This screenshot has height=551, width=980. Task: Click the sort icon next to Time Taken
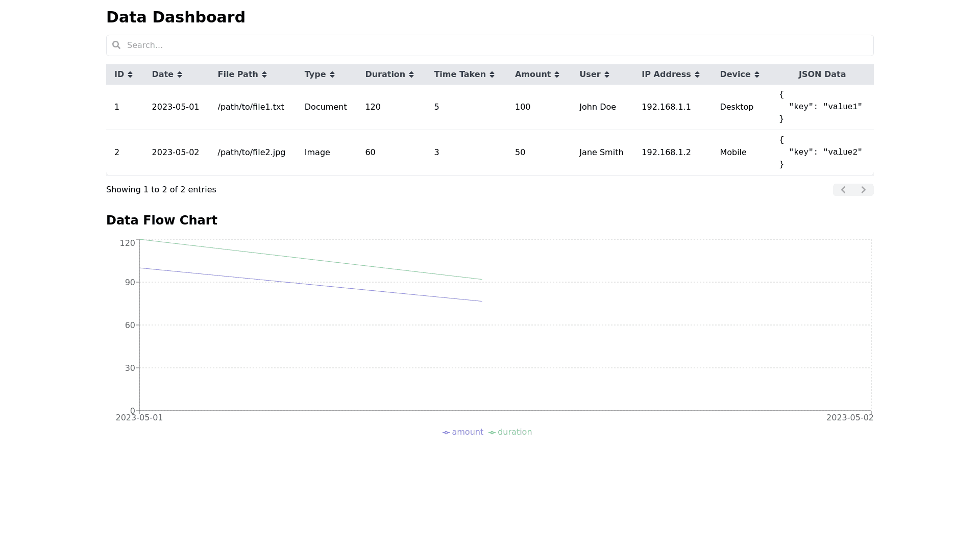(491, 74)
